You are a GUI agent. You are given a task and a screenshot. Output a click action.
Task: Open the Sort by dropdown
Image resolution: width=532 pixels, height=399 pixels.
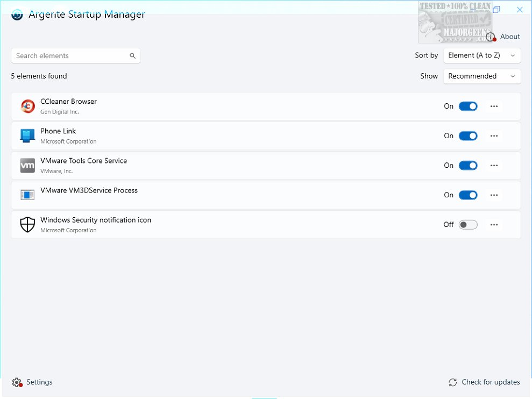(x=481, y=55)
